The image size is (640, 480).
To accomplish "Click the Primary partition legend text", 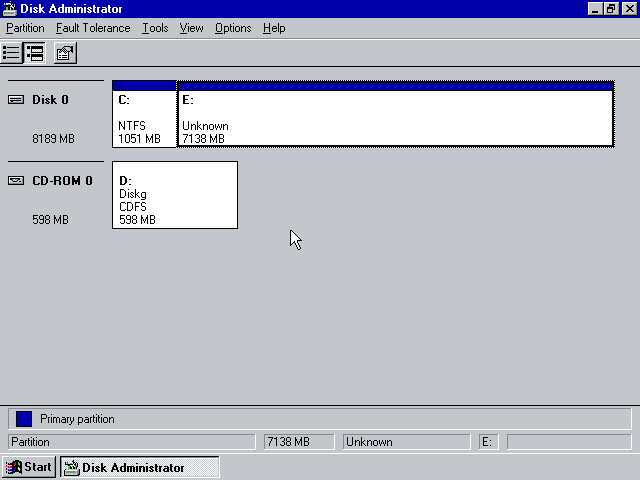I will point(77,419).
